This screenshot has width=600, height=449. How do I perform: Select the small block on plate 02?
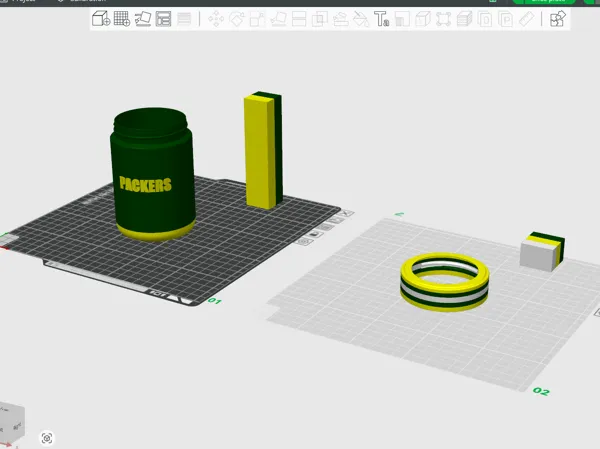point(542,251)
